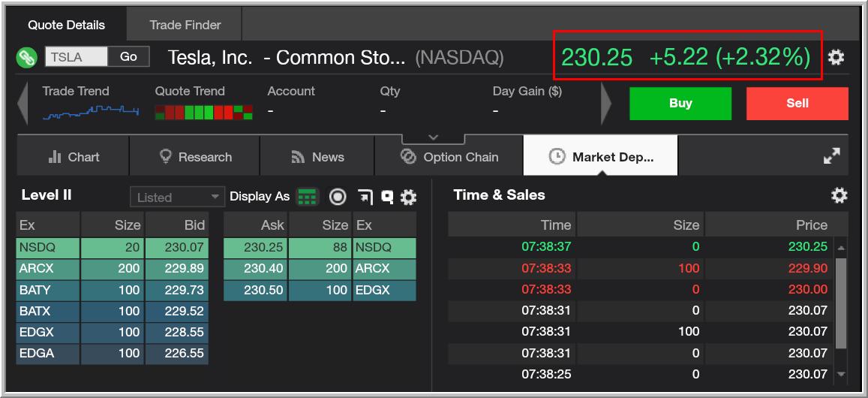Collapse the summary strip with the chevron
This screenshot has height=398, width=868.
coord(434,138)
